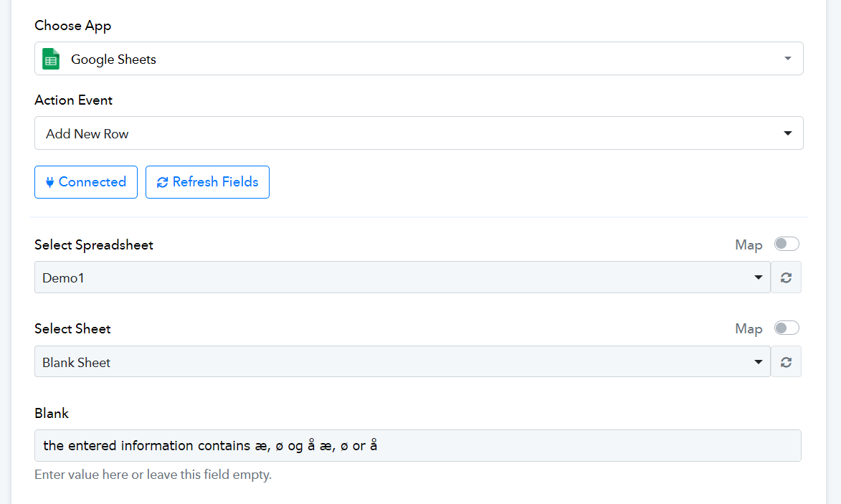
Task: Click the Refresh Fields button
Action: 207,182
